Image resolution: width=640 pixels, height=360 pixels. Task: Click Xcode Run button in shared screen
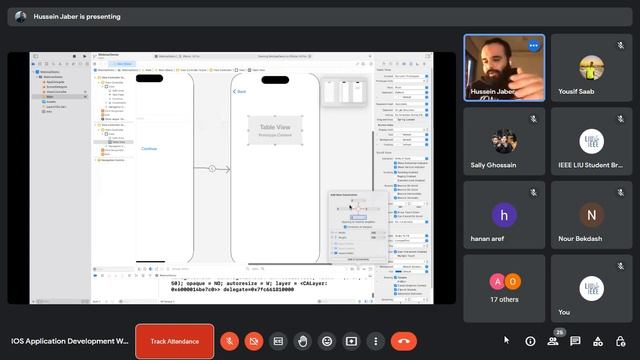[84, 56]
